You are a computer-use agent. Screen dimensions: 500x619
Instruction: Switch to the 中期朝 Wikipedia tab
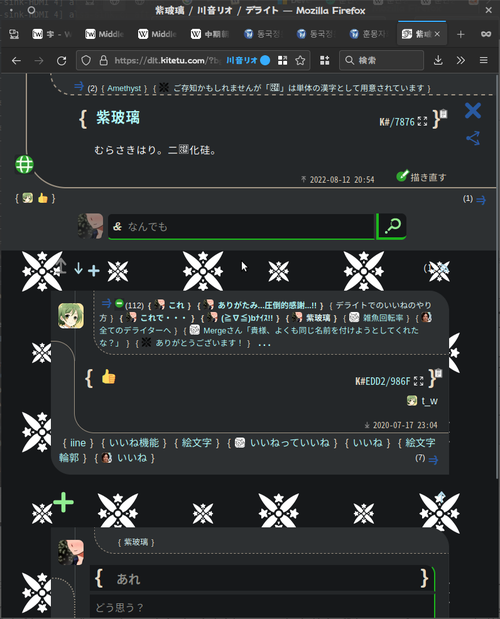coord(210,34)
